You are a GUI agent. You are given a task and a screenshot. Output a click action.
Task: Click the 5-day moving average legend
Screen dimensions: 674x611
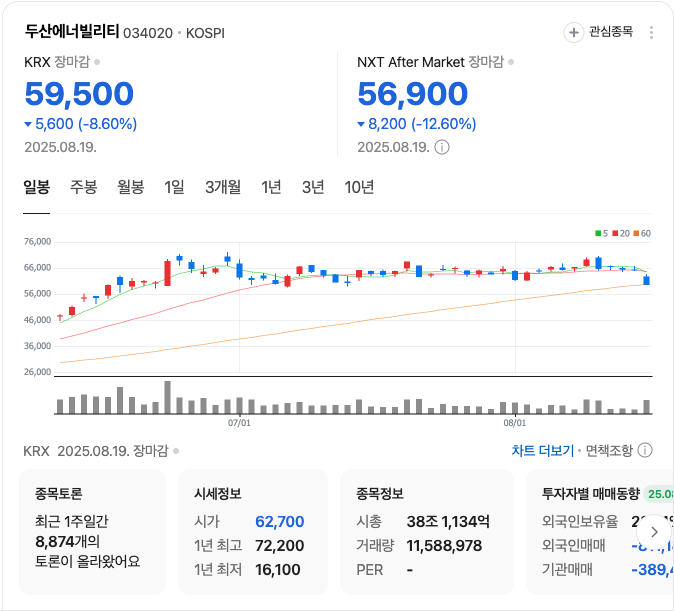(601, 233)
